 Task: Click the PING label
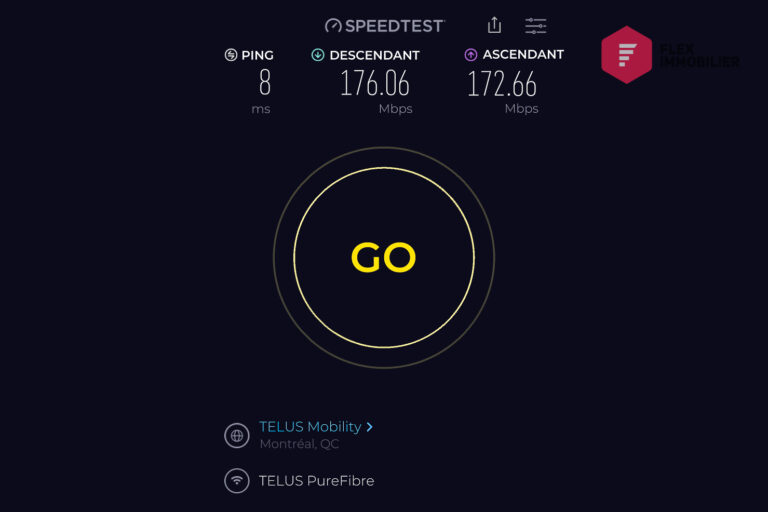tap(257, 55)
